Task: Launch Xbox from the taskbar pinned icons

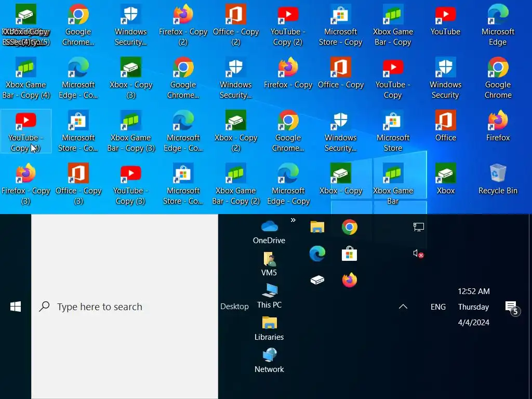Action: tap(317, 280)
